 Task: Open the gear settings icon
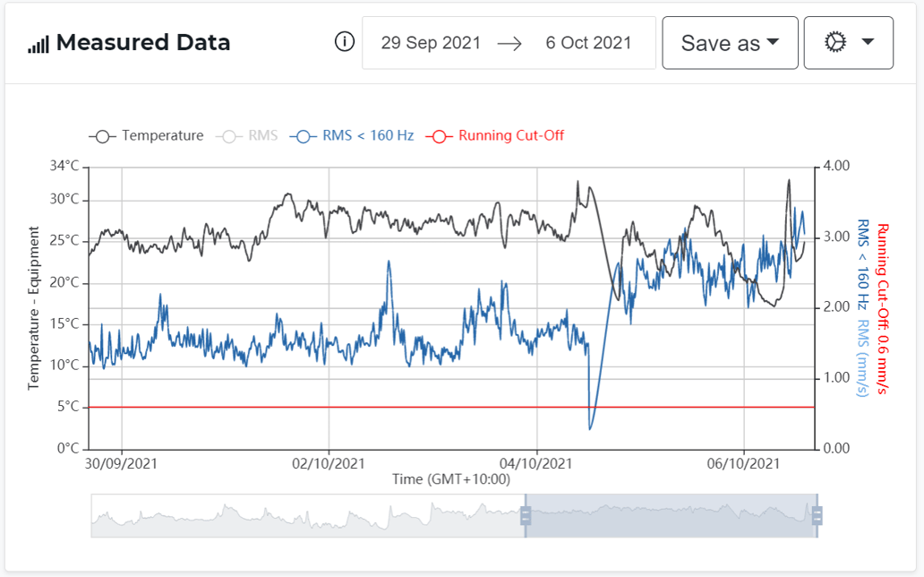click(x=835, y=42)
